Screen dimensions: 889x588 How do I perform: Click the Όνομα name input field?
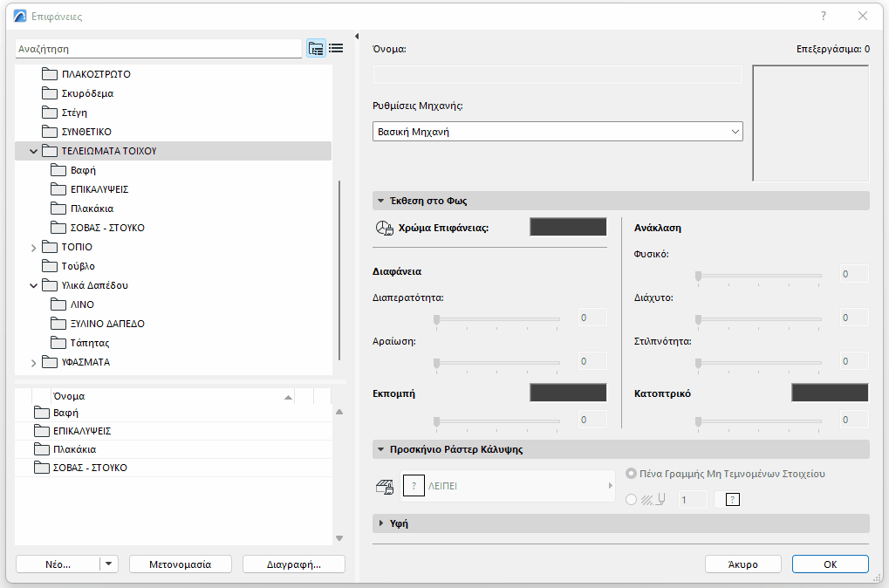tap(557, 74)
